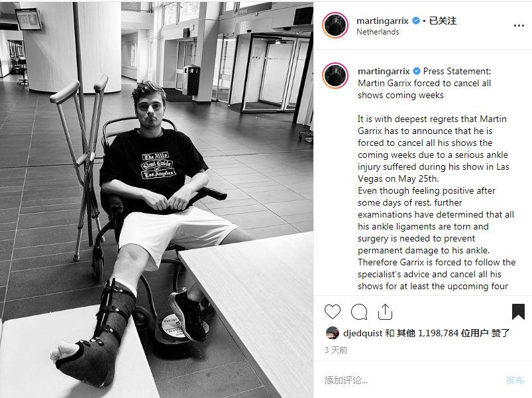Viewport: 532px width, 398px height.
Task: Click the Netherlands location link
Action: point(378,32)
